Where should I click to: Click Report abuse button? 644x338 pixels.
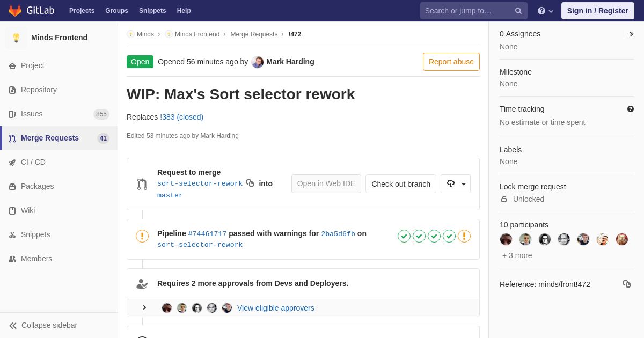pos(451,62)
